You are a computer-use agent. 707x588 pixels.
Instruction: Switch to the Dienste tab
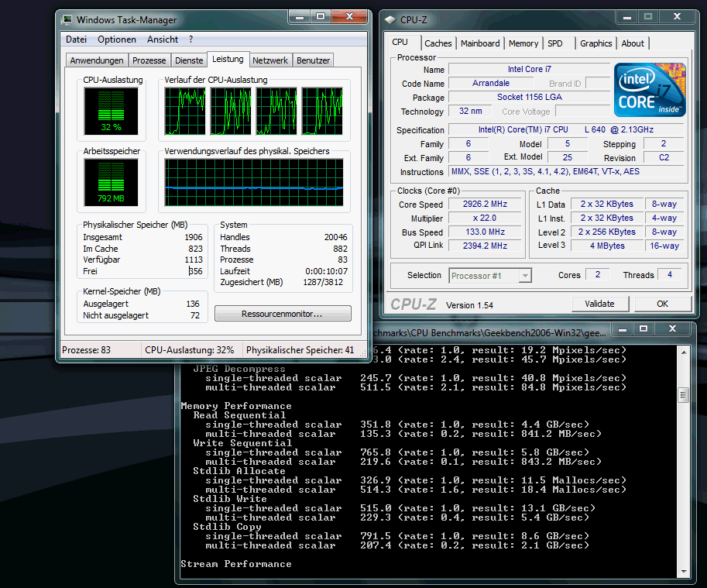click(189, 60)
